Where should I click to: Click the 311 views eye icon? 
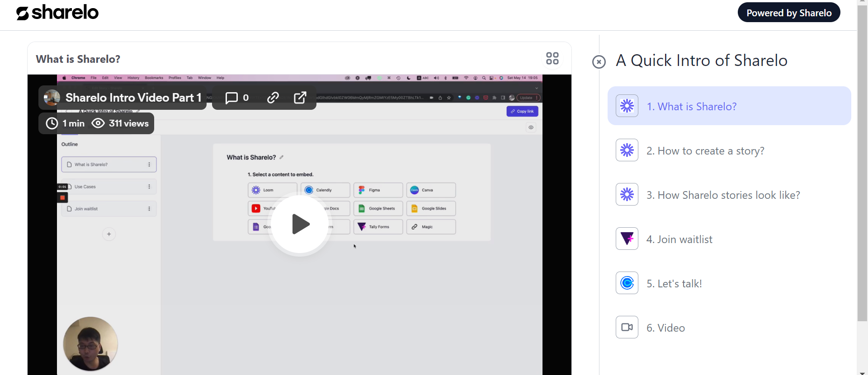[98, 123]
